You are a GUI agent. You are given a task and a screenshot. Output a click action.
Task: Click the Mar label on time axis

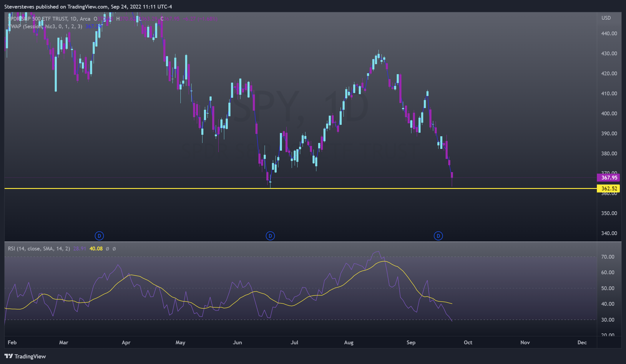[64, 343]
